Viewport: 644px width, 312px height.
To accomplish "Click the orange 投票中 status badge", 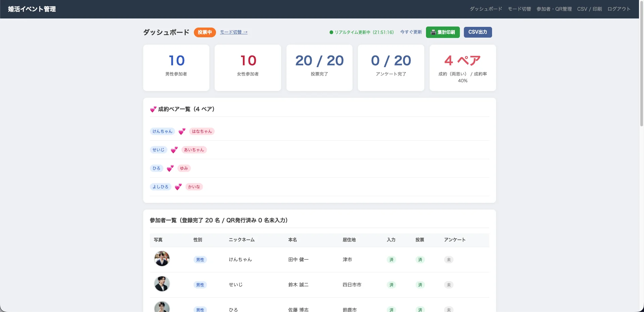I will coord(205,32).
